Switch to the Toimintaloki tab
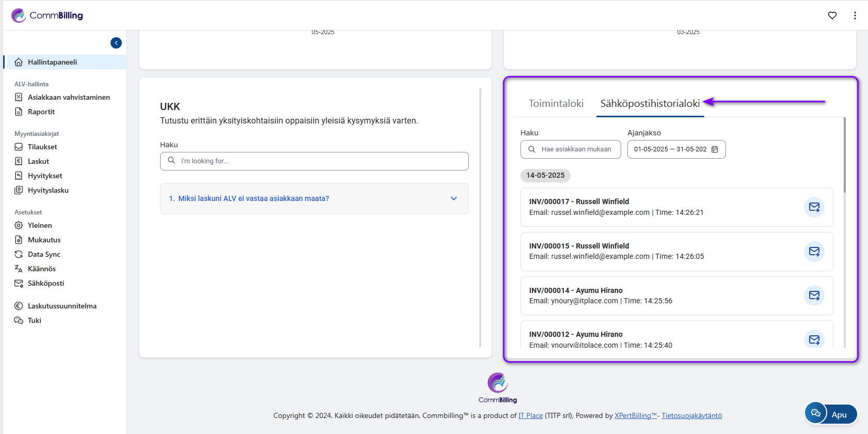 [556, 103]
